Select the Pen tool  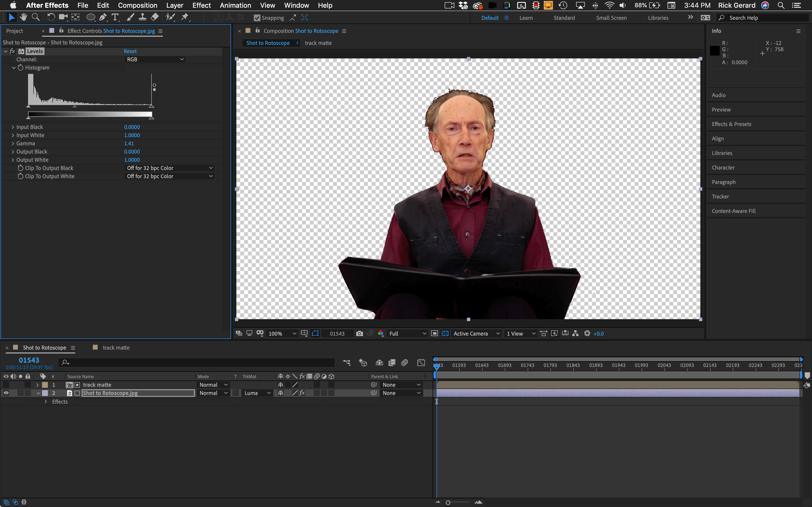pyautogui.click(x=103, y=17)
